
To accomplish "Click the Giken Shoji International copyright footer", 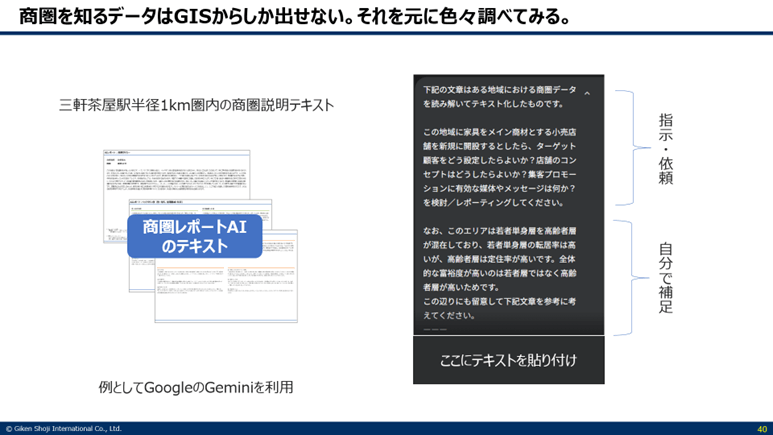I will click(64, 429).
